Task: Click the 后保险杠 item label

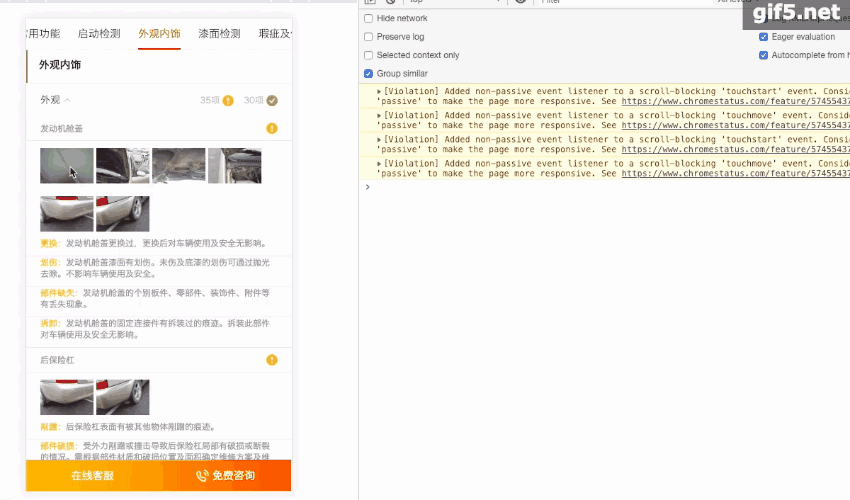Action: (x=57, y=360)
